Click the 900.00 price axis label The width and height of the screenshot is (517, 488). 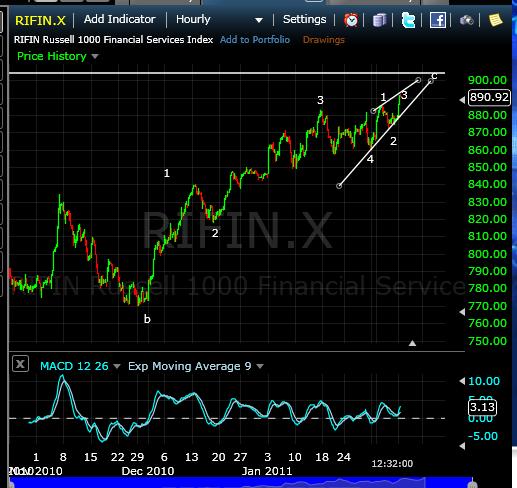[x=487, y=80]
